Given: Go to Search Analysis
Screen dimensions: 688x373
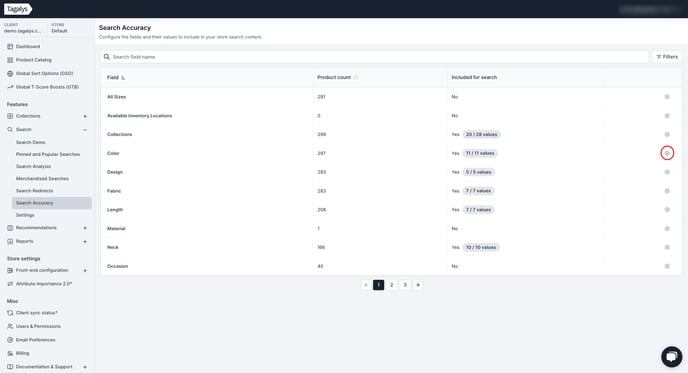Looking at the screenshot, I should tap(33, 167).
